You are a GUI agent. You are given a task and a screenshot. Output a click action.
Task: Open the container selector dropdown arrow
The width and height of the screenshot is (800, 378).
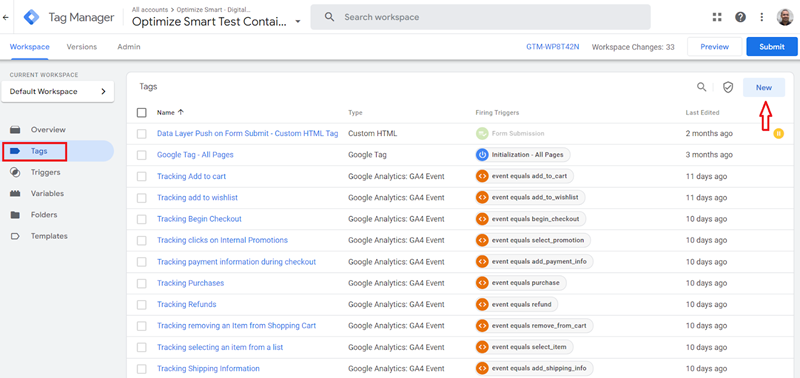(298, 22)
